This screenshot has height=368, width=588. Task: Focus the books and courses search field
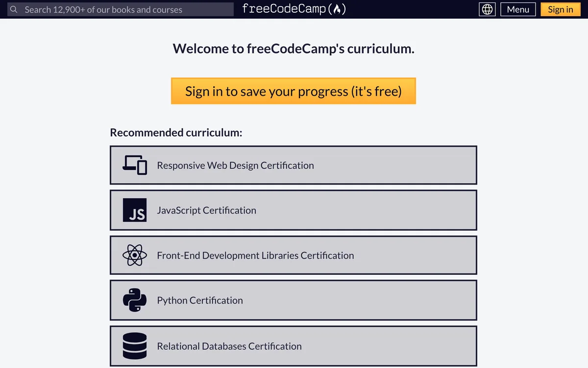click(121, 9)
